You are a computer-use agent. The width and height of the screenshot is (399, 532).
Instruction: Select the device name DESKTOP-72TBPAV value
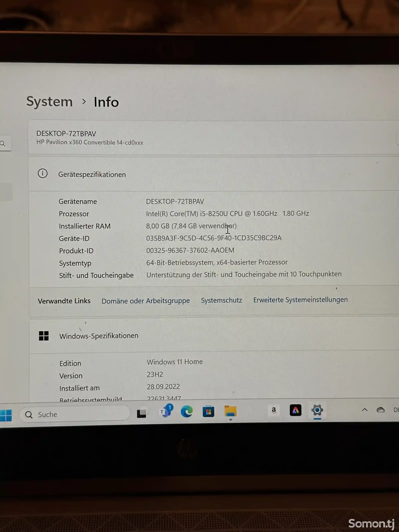tap(175, 202)
